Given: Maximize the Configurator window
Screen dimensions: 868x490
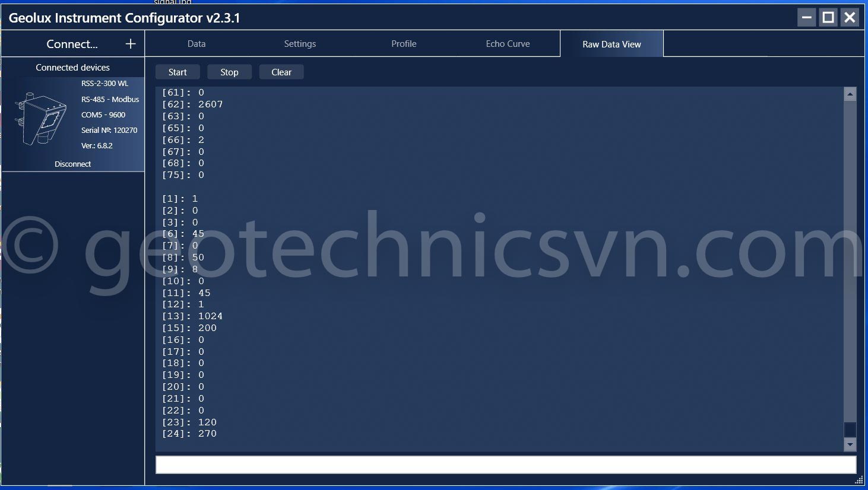Looking at the screenshot, I should tap(828, 18).
